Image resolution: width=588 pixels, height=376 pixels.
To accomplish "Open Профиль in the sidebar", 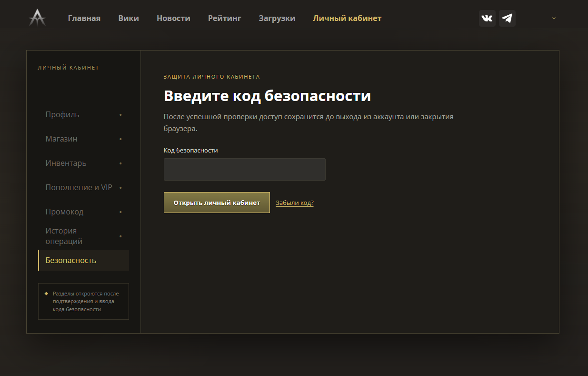I will (83, 114).
